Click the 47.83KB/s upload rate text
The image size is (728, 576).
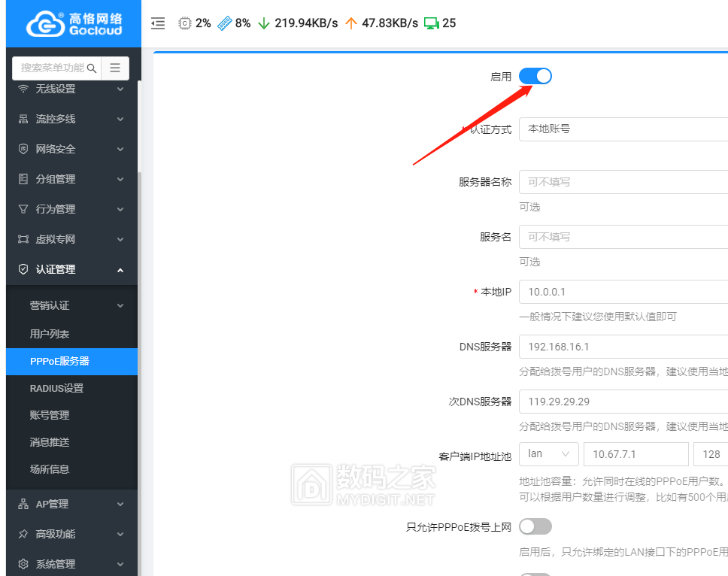pyautogui.click(x=390, y=23)
